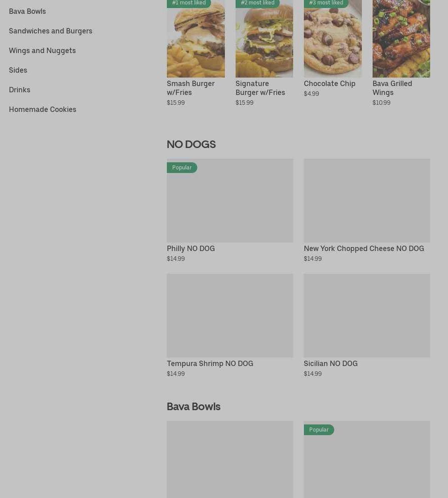Open the Bava Grilled Wings photo
This screenshot has width=448, height=498.
[x=401, y=39]
